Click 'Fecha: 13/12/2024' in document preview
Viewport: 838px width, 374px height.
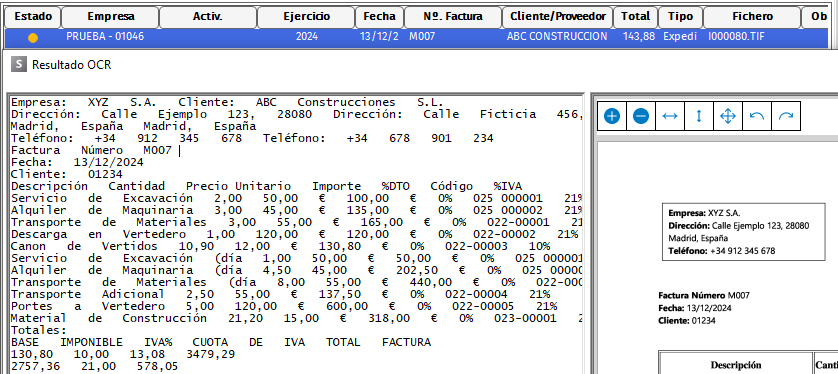pyautogui.click(x=695, y=308)
